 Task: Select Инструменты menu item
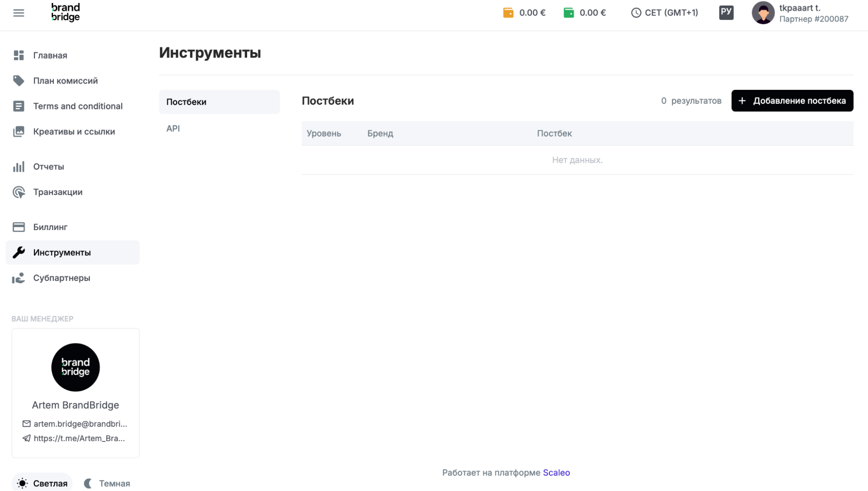click(73, 252)
